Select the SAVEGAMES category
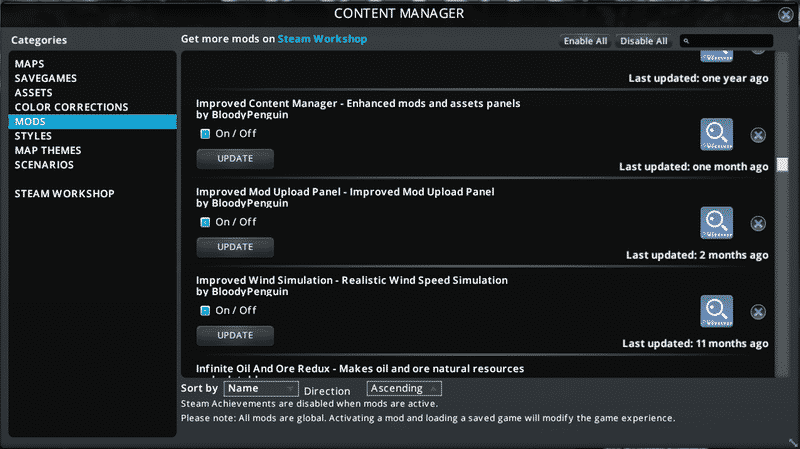The image size is (800, 449). click(x=46, y=78)
